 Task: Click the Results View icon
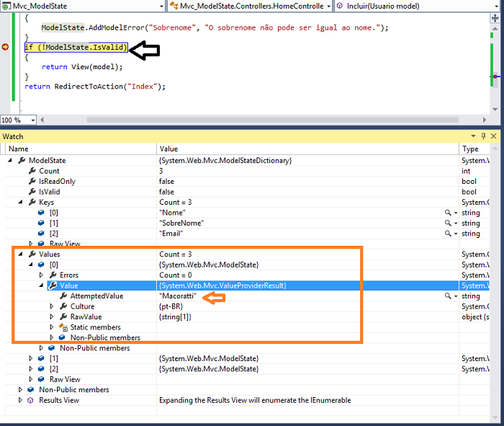(30, 400)
